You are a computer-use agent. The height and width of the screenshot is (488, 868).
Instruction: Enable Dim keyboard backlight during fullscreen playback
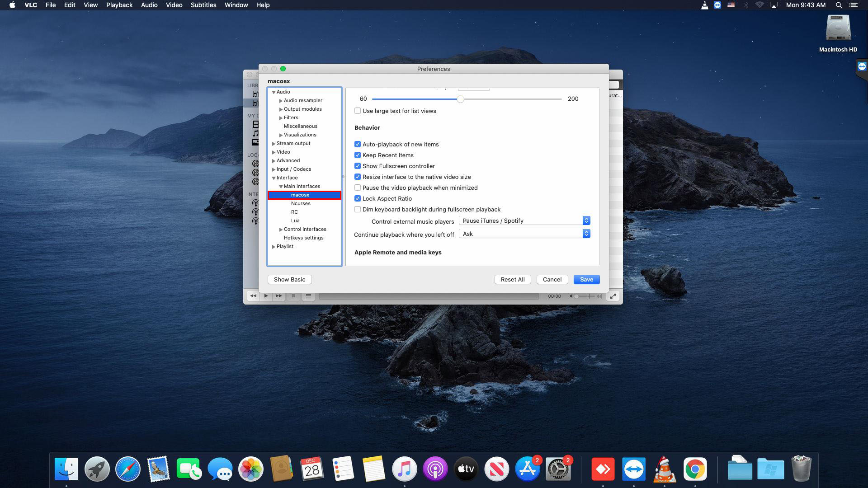pos(358,209)
